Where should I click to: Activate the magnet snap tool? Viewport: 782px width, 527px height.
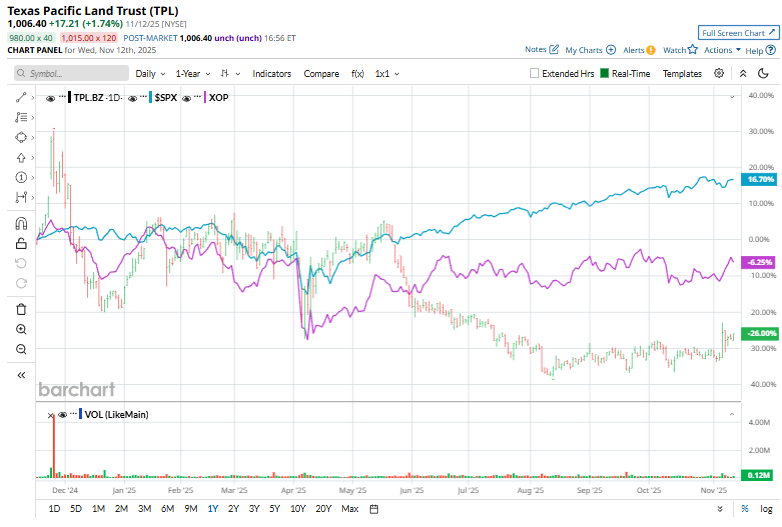click(x=21, y=223)
